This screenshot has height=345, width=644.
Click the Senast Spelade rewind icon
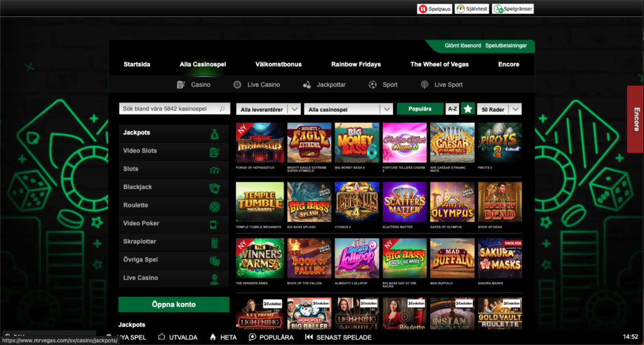click(x=309, y=337)
